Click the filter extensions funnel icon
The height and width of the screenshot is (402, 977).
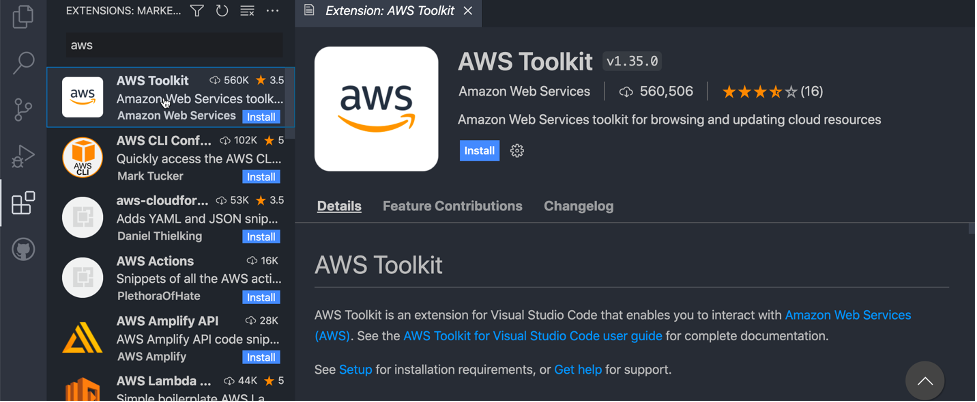click(196, 11)
